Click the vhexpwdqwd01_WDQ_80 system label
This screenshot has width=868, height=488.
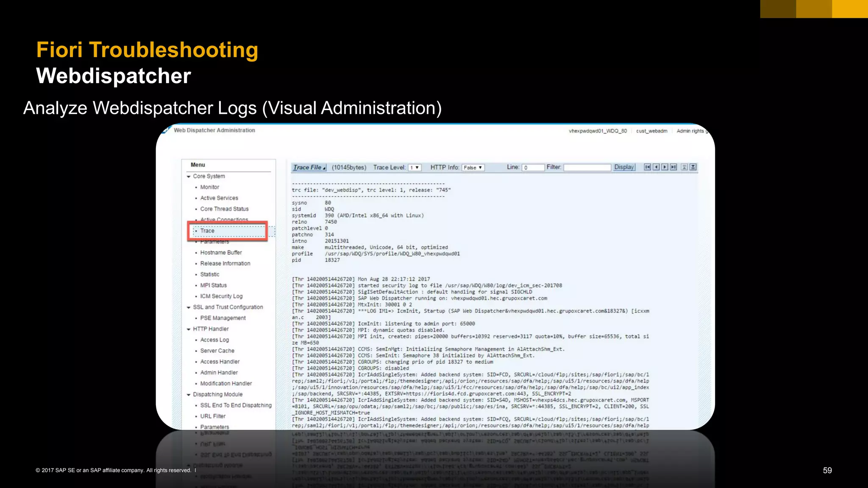point(598,131)
